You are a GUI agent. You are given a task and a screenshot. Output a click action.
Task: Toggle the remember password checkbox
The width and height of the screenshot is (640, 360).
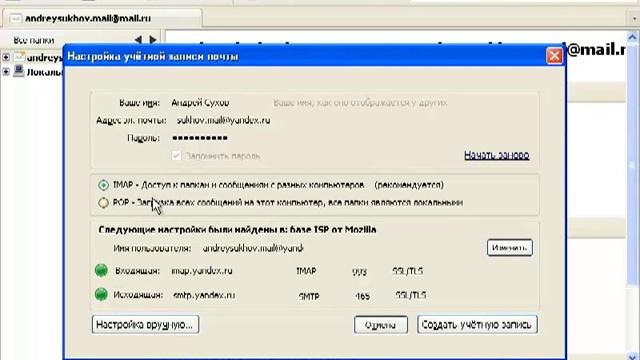pyautogui.click(x=176, y=156)
